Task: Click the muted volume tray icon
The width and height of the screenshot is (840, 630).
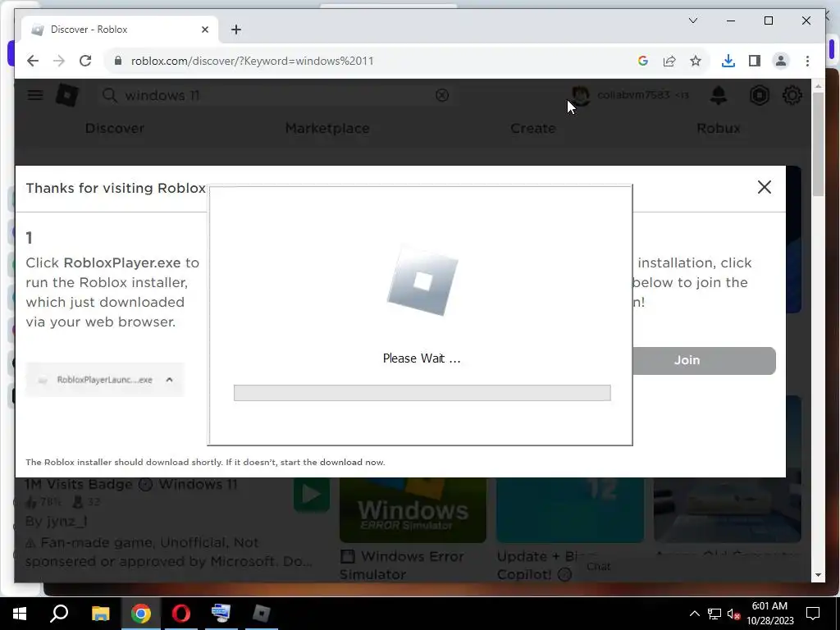Action: 733,614
